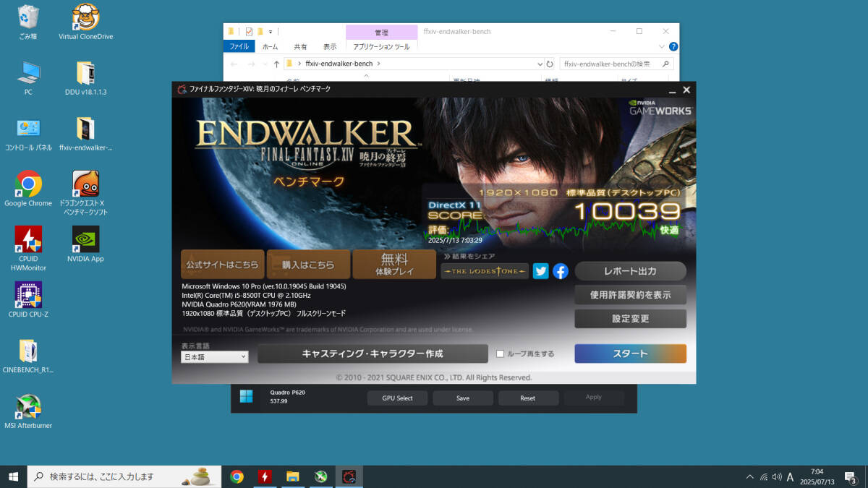Open the 表示言語 language dropdown

pyautogui.click(x=214, y=357)
